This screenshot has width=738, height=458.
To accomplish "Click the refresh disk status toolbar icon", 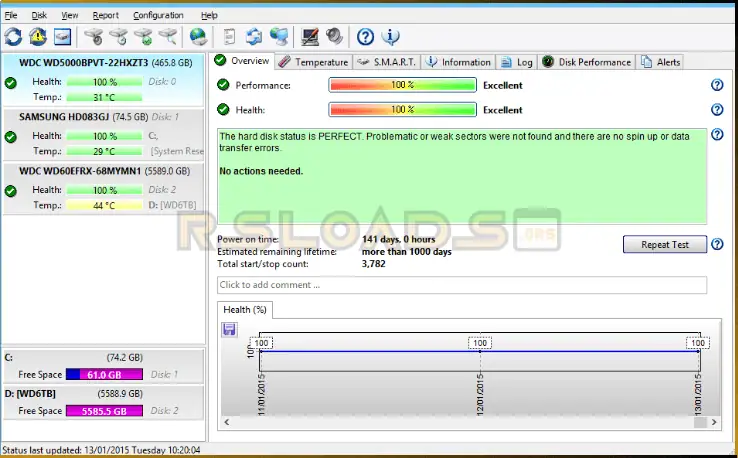I will pos(14,37).
